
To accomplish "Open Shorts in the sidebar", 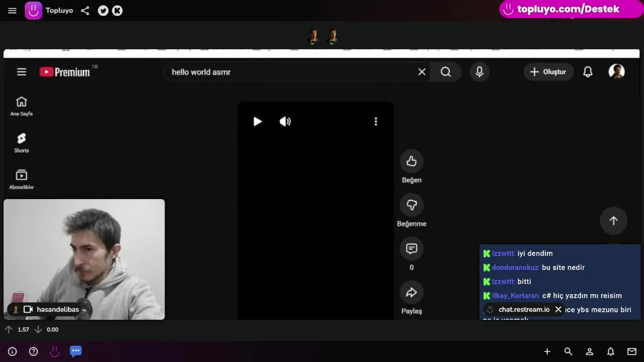I will coord(21,143).
